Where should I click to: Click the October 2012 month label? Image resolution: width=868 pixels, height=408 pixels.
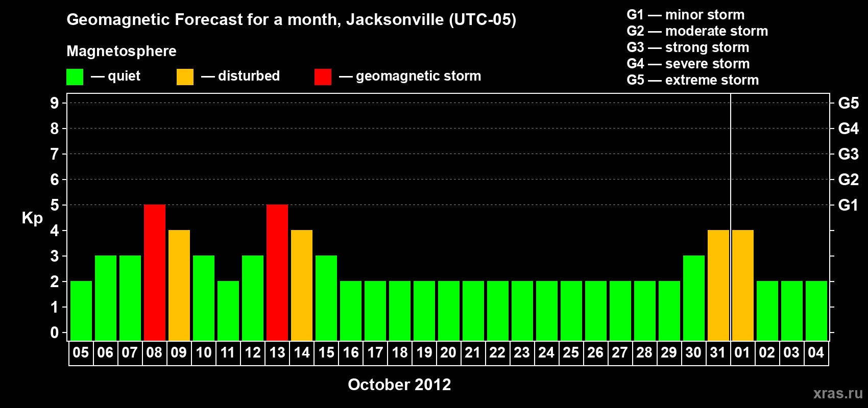[x=399, y=385]
